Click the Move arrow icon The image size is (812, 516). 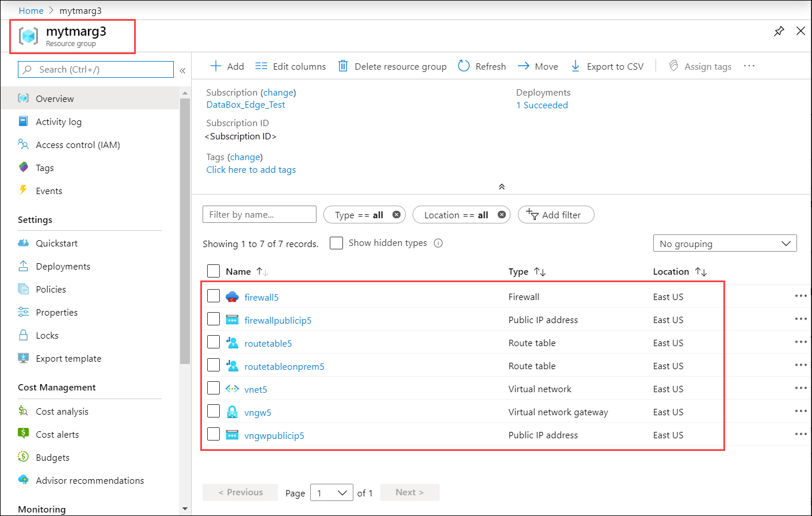523,66
